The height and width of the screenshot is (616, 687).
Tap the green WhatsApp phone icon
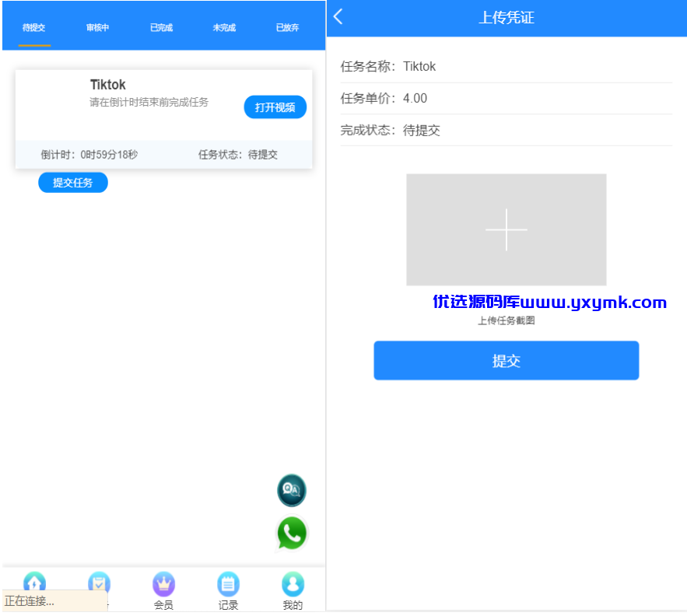tap(292, 534)
